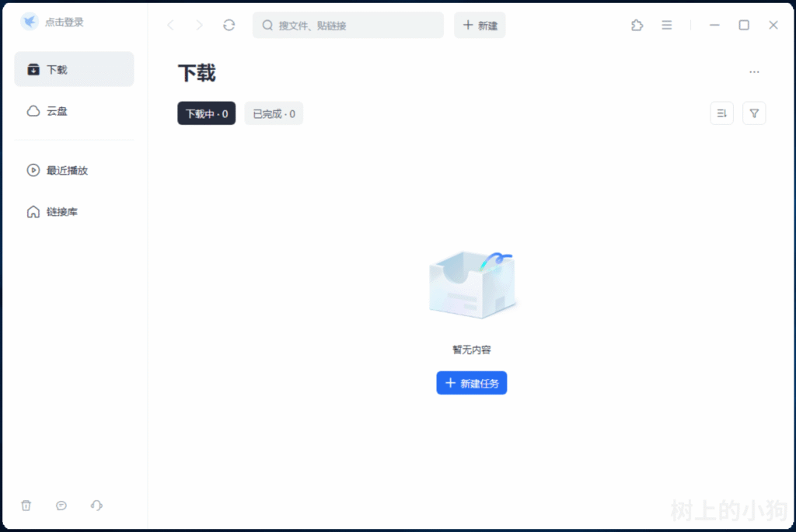Image resolution: width=796 pixels, height=532 pixels.
Task: Open the hamburger main menu
Action: (x=666, y=25)
